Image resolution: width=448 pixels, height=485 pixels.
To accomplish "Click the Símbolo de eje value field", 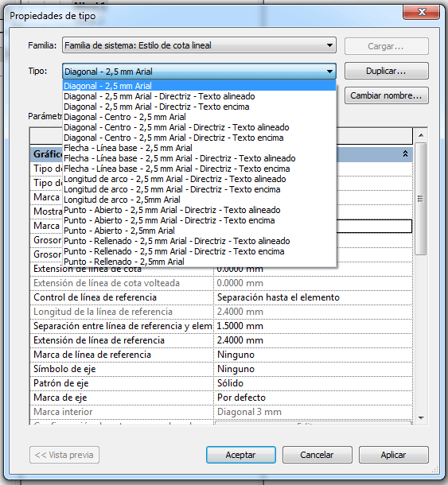I will pyautogui.click(x=313, y=369).
